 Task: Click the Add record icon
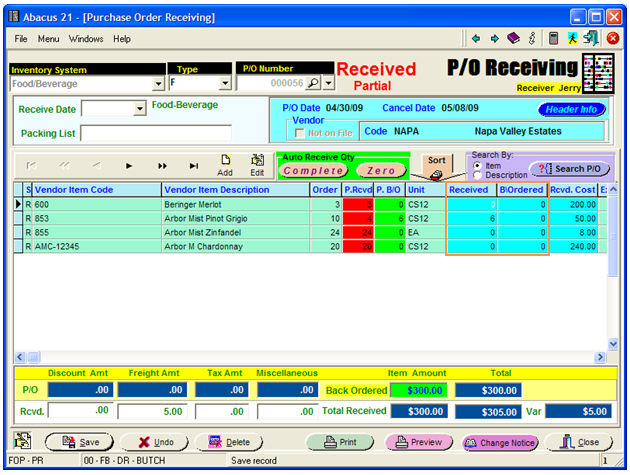pyautogui.click(x=225, y=164)
